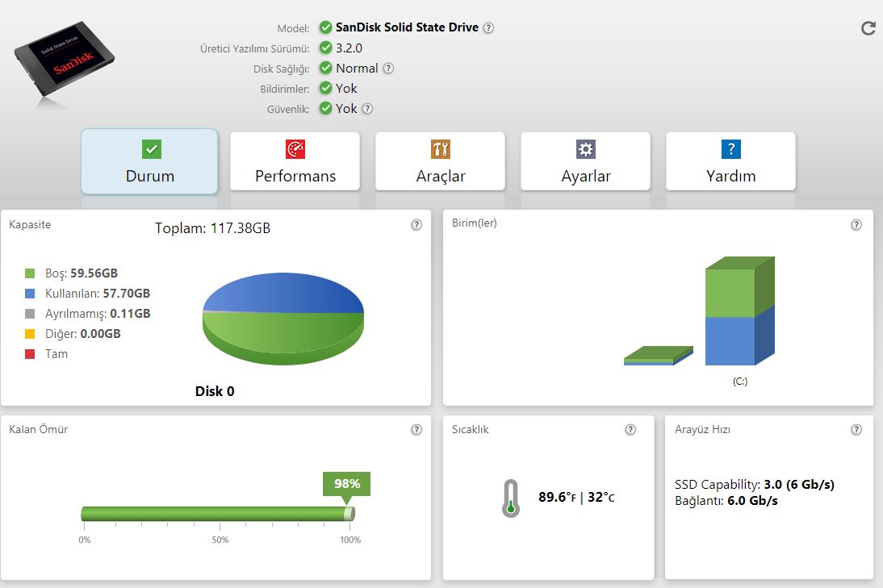Image resolution: width=883 pixels, height=588 pixels.
Task: Click the Kapasite panel title
Action: 30,224
